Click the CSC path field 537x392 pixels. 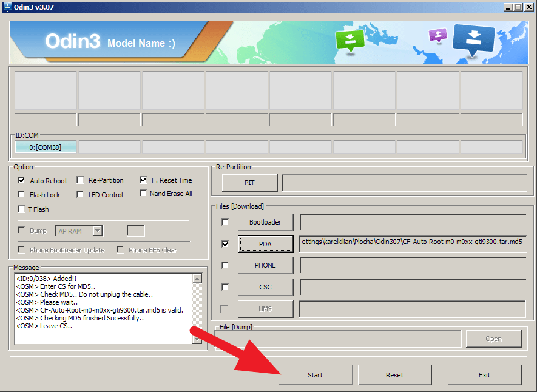(x=413, y=287)
